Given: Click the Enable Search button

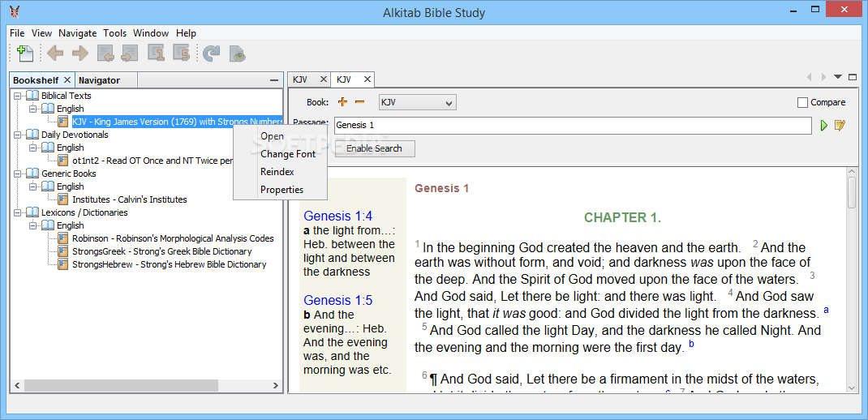Looking at the screenshot, I should click(x=374, y=148).
